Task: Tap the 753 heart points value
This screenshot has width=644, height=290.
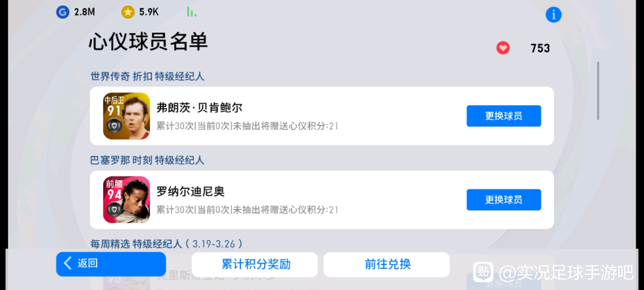Action: (x=540, y=48)
